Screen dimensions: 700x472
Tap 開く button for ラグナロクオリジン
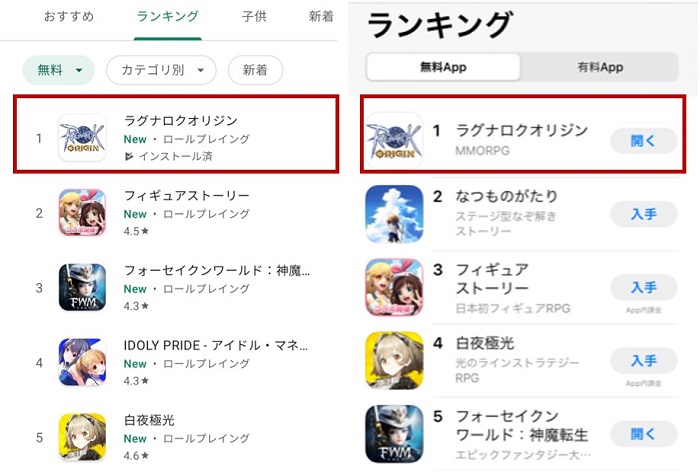[x=643, y=141]
